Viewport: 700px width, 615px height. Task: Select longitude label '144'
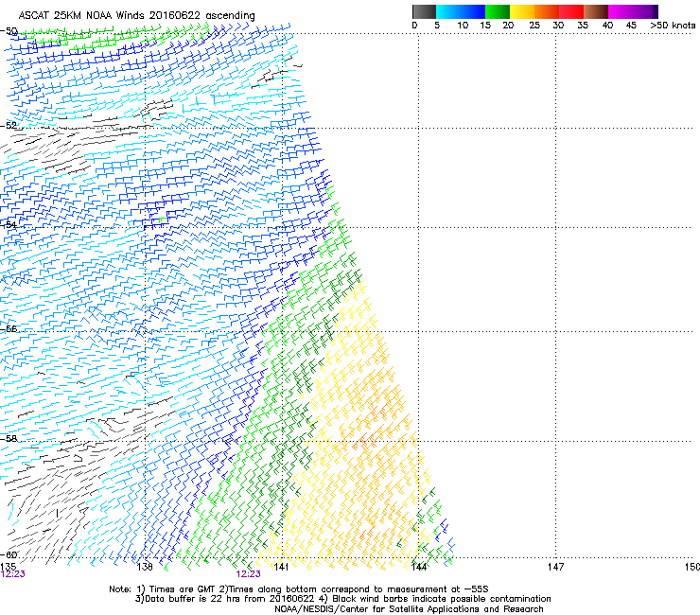point(418,567)
